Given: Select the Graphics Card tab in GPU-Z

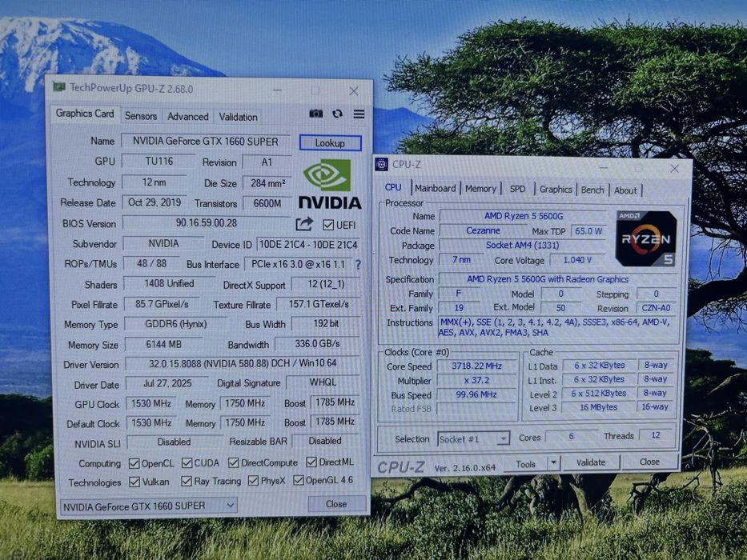Looking at the screenshot, I should point(85,114).
